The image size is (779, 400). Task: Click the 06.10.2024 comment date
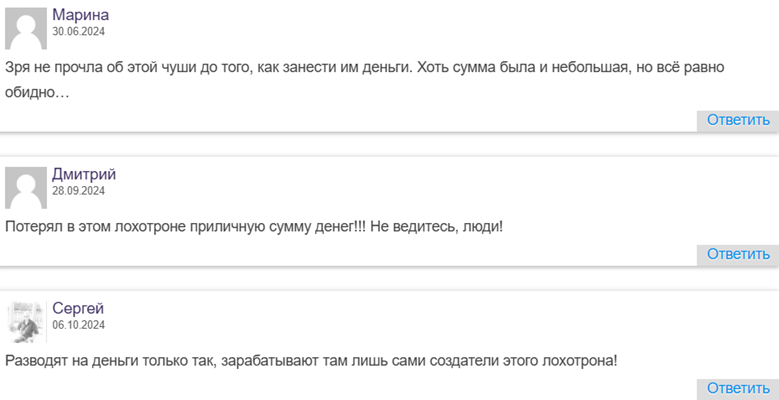78,325
